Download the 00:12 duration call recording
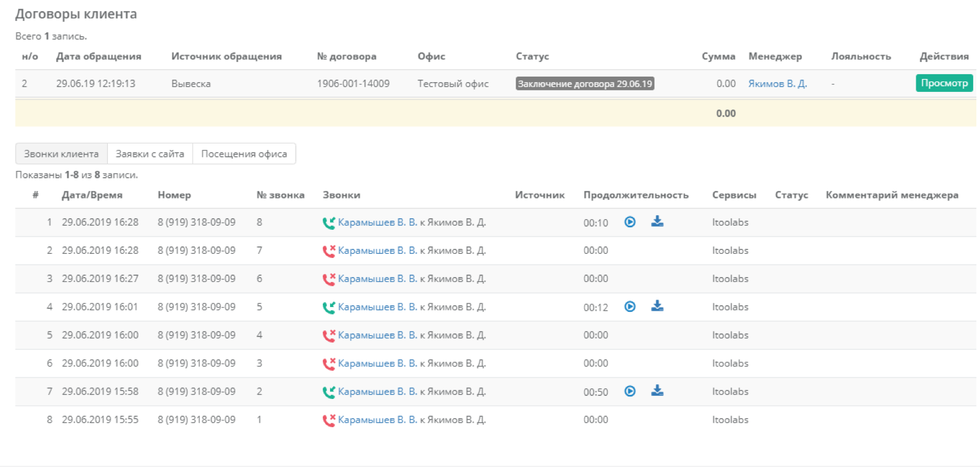Viewport: 980px width, 467px height. (x=657, y=306)
